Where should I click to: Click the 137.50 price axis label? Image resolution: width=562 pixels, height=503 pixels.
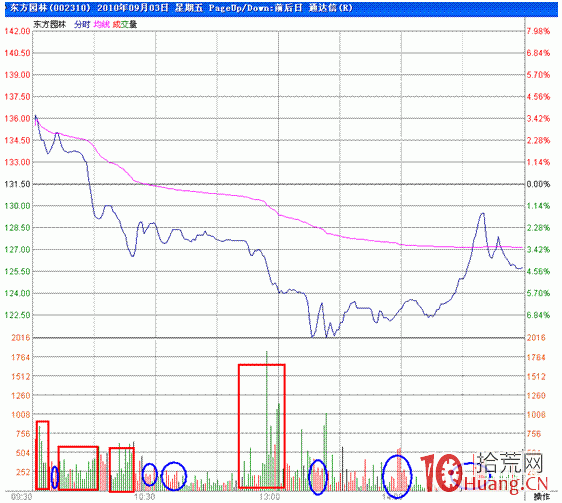(x=17, y=97)
